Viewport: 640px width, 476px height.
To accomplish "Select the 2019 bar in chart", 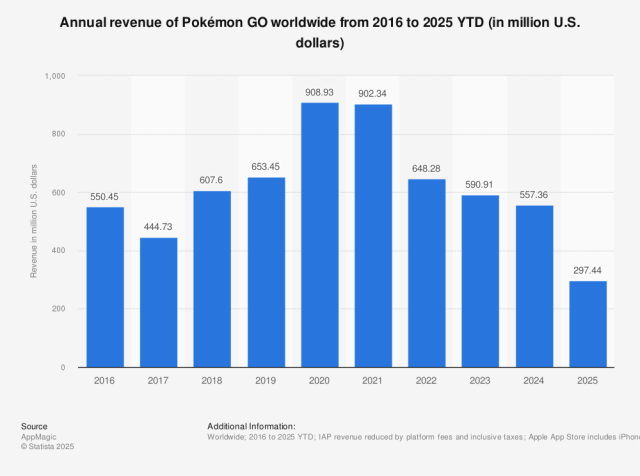I will coord(267,272).
